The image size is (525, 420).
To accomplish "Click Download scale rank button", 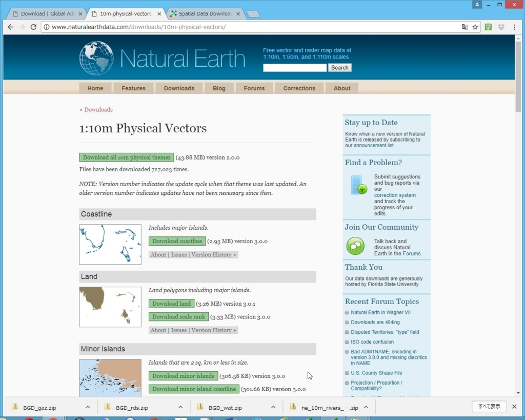I will click(178, 316).
